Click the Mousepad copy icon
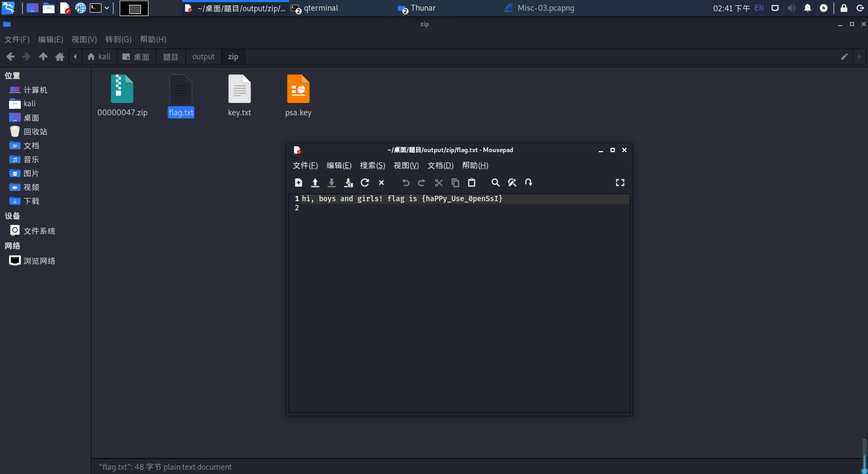 (x=455, y=183)
